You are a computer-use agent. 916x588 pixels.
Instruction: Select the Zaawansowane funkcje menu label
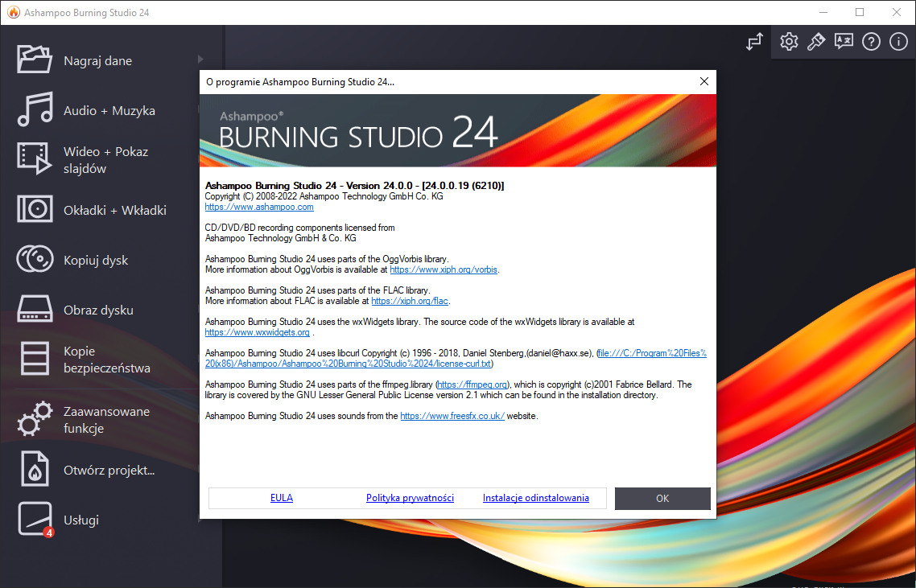coord(106,419)
